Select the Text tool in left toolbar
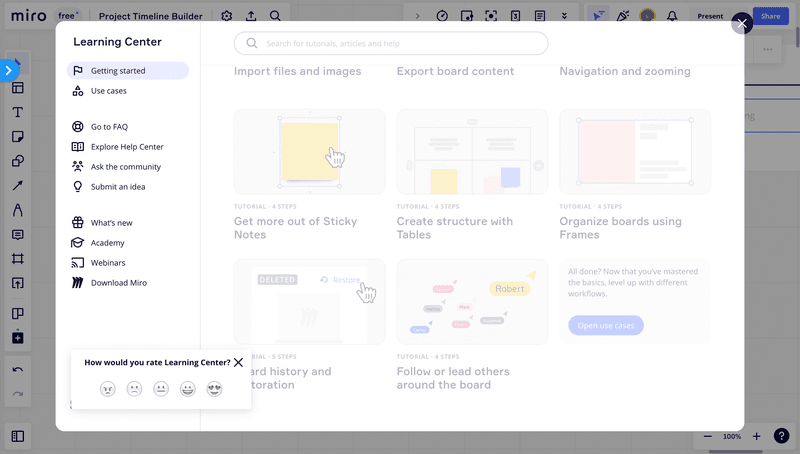 click(18, 112)
